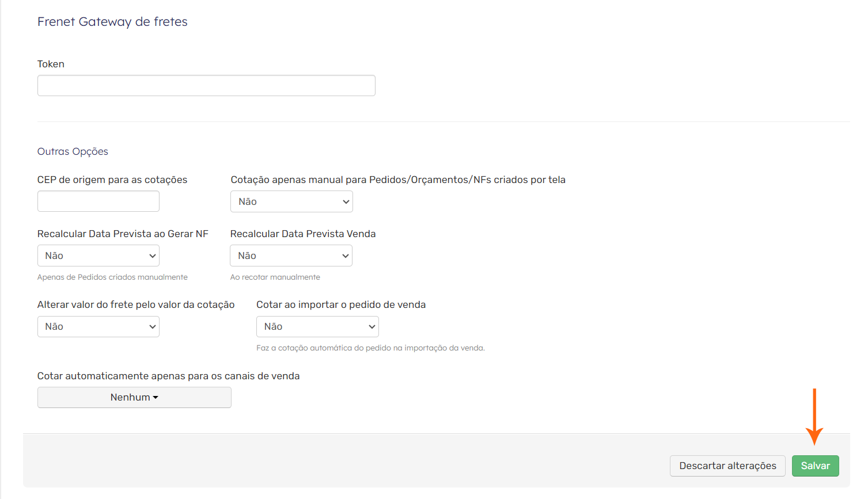Open the Recalcular Data Prevista Venda dropdown
The height and width of the screenshot is (499, 868).
291,256
